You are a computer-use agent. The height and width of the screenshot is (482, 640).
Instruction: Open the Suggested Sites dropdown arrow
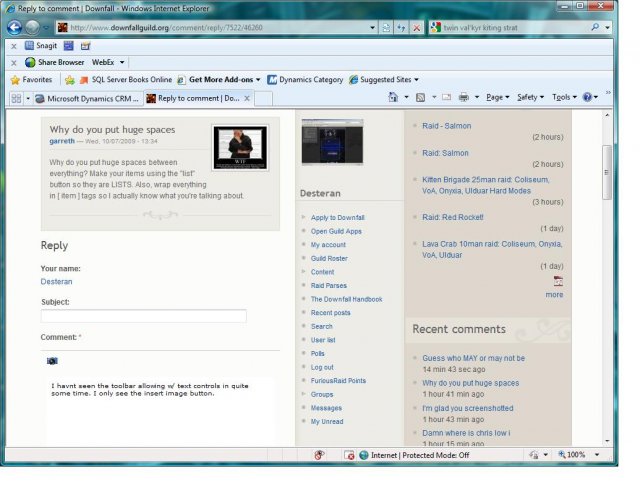click(416, 80)
